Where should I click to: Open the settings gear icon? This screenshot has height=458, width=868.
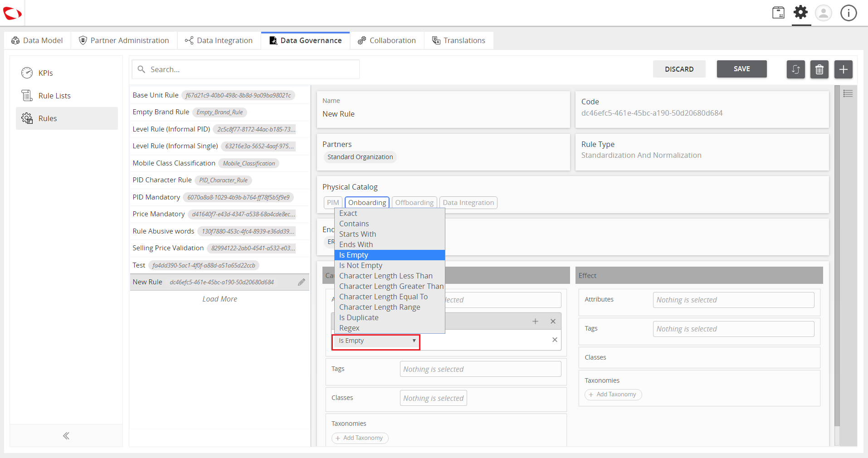coord(801,12)
